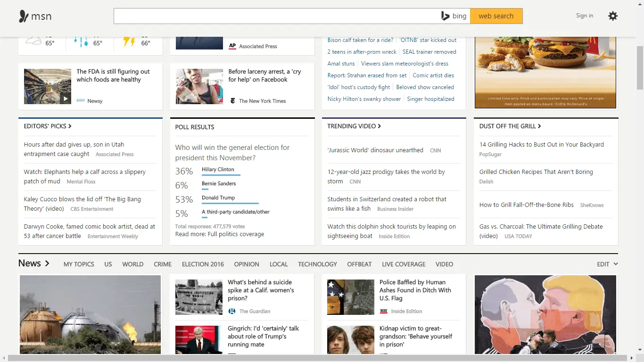The width and height of the screenshot is (644, 362).
Task: Switch to the VIDEO news tab
Action: tap(445, 264)
